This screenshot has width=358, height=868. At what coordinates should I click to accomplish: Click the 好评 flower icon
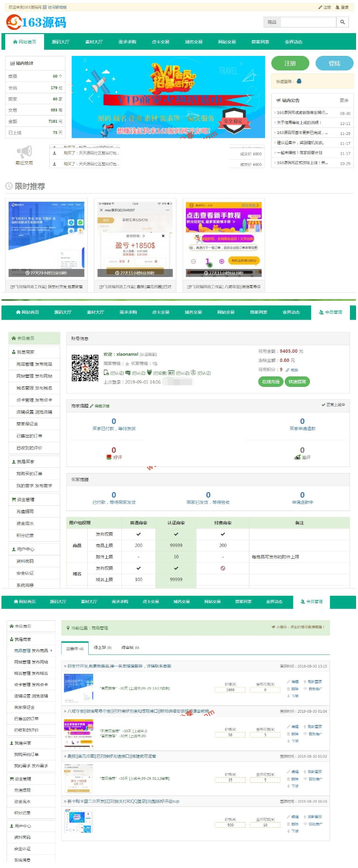pos(109,457)
